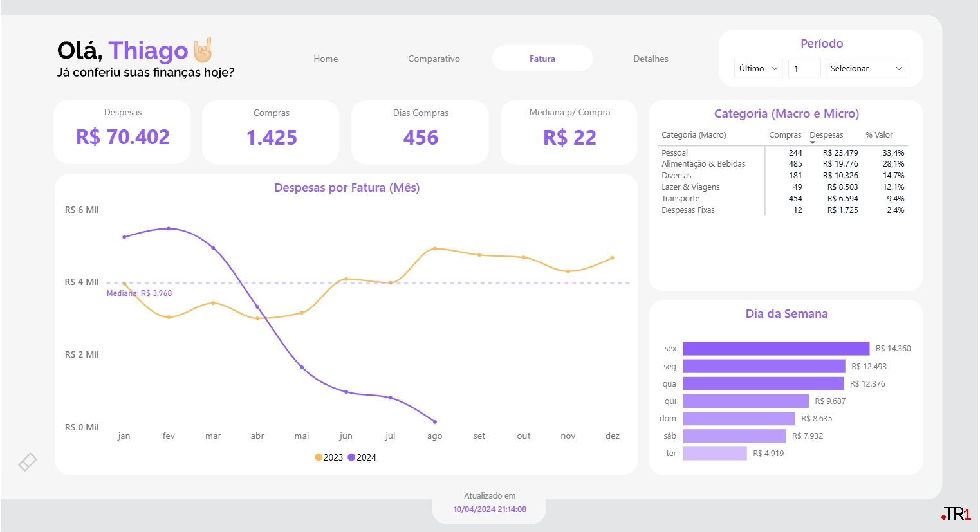Click the purple 2024 legend marker

(351, 457)
